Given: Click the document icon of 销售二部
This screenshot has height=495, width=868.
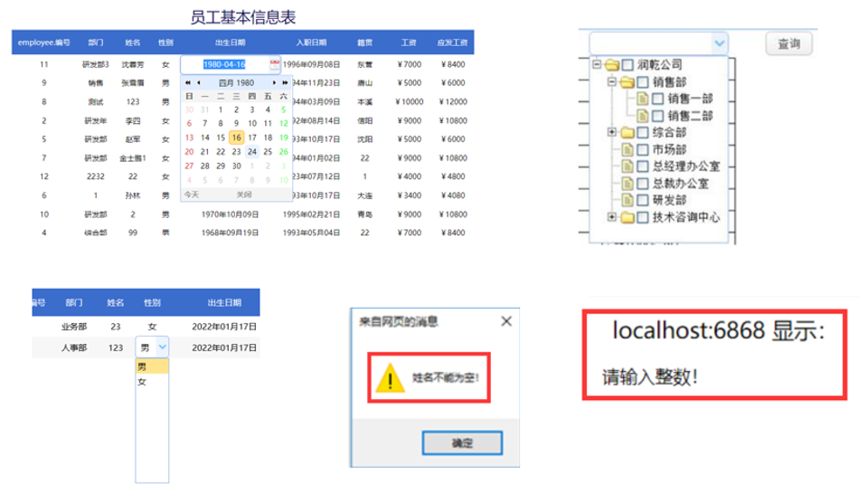Looking at the screenshot, I should [642, 116].
